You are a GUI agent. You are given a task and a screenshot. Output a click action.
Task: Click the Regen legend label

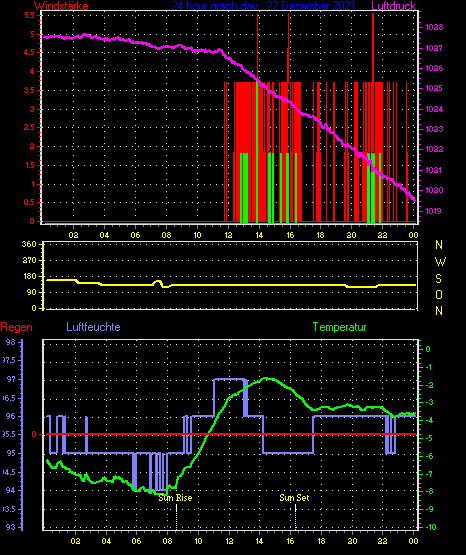pyautogui.click(x=16, y=327)
